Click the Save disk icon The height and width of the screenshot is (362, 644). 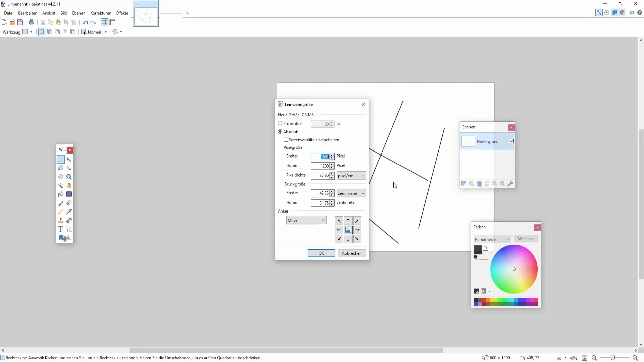tap(20, 22)
